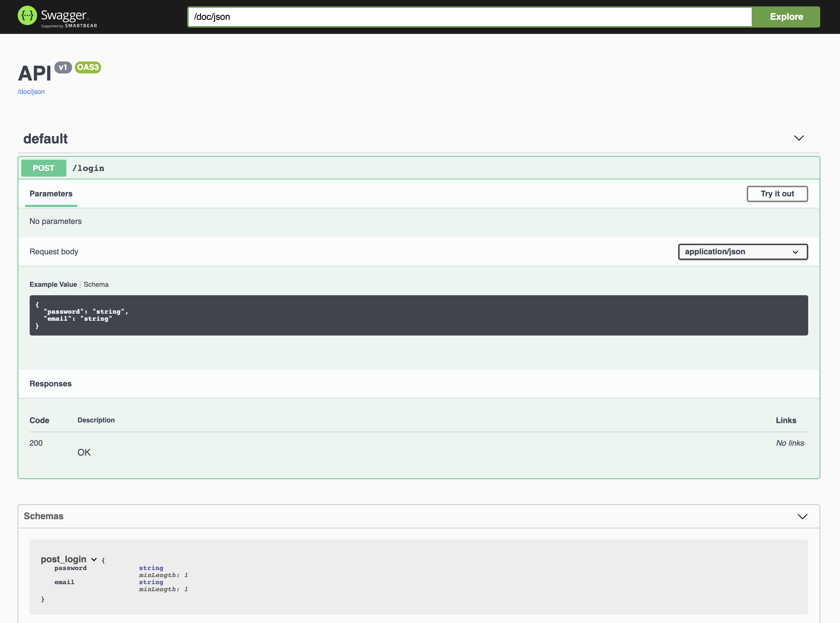This screenshot has height=623, width=840.
Task: Click the No parameters text
Action: click(x=55, y=221)
